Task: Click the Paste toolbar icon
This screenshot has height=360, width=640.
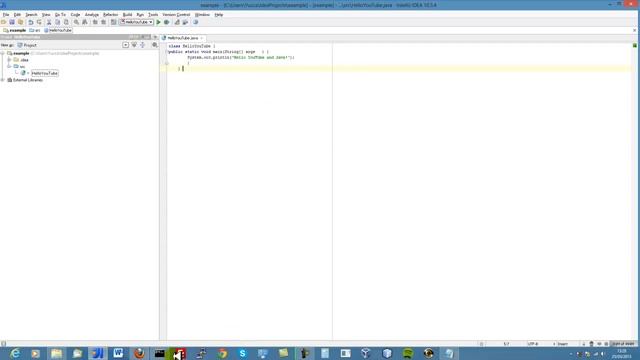Action: tap(66, 22)
